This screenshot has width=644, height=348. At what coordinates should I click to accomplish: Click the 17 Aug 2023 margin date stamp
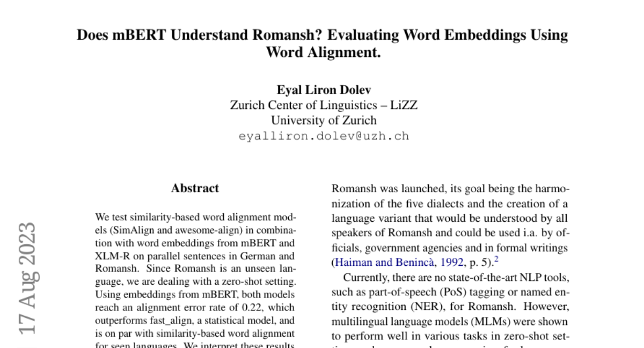[x=27, y=278]
